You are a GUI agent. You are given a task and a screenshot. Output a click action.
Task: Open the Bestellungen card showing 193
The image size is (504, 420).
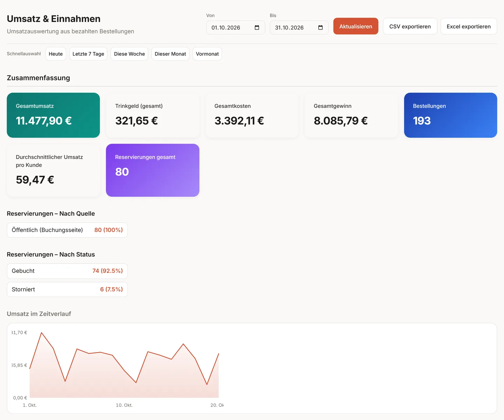point(450,115)
